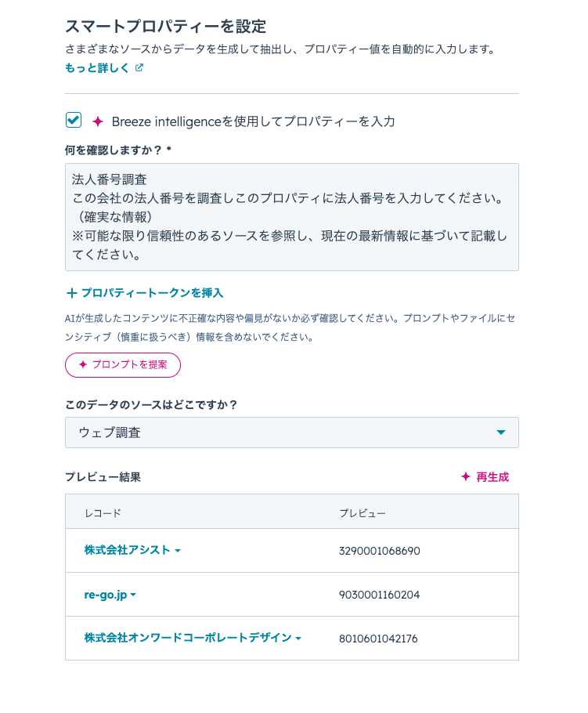588x713 pixels.
Task: Click the pink Breeze sparkle icon
Action: (98, 121)
